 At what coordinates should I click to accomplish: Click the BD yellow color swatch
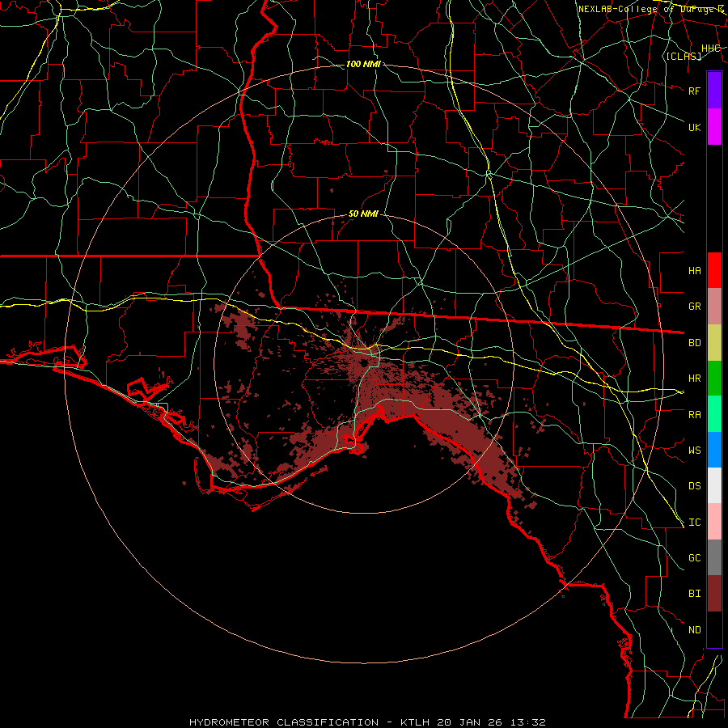pyautogui.click(x=714, y=343)
